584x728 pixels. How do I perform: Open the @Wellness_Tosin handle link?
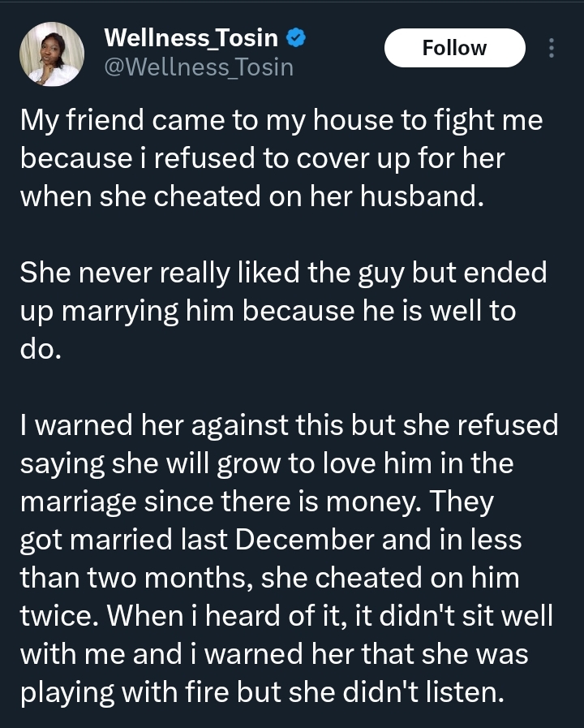click(x=198, y=67)
